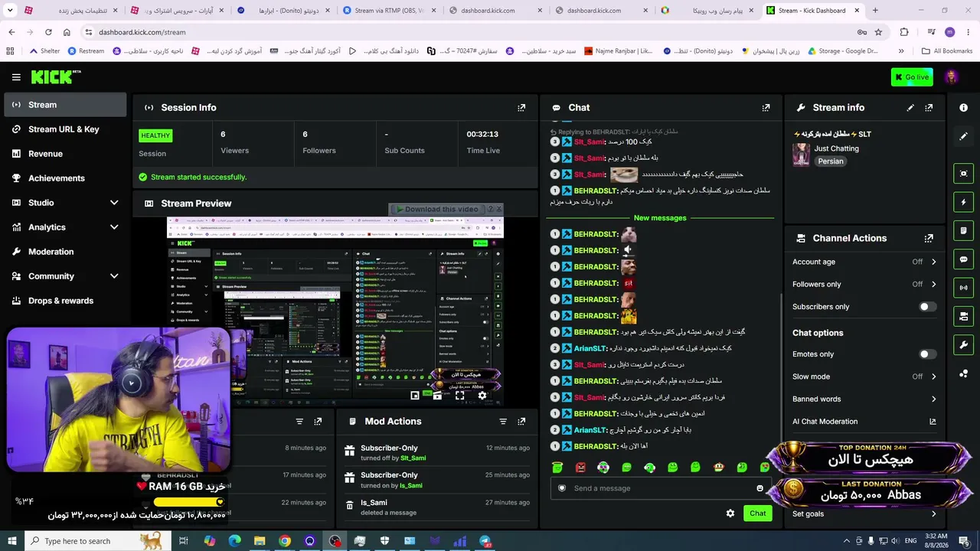The image size is (980, 551).
Task: Click in the Send a message field
Action: 661,488
